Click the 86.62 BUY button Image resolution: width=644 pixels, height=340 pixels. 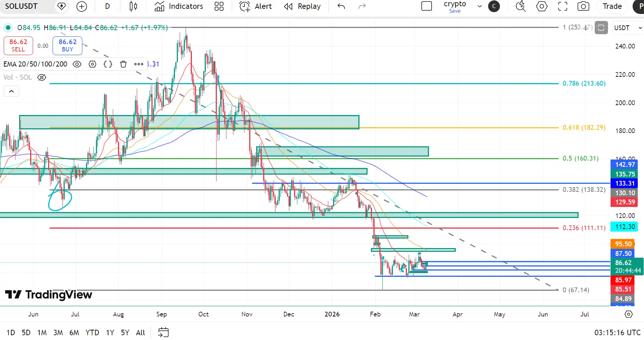67,46
